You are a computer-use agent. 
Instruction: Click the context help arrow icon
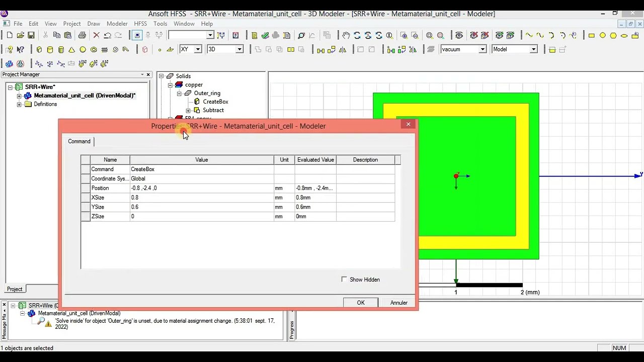click(x=20, y=49)
